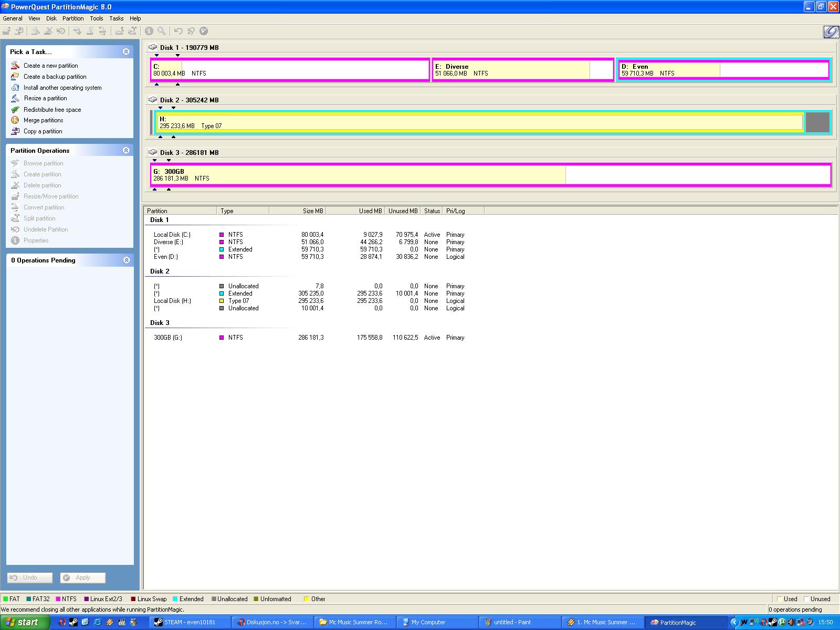The width and height of the screenshot is (840, 630).
Task: Click the yellow Other legend swatch
Action: pos(306,599)
